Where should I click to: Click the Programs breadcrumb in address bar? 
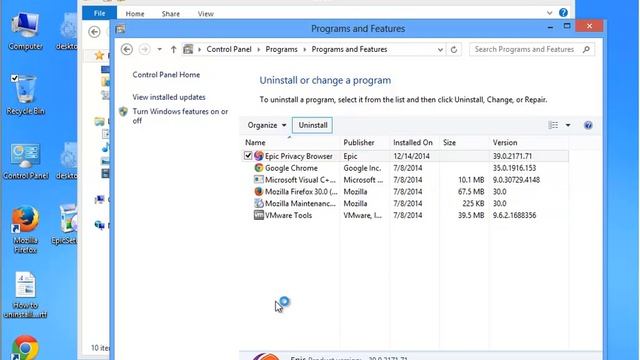281,49
